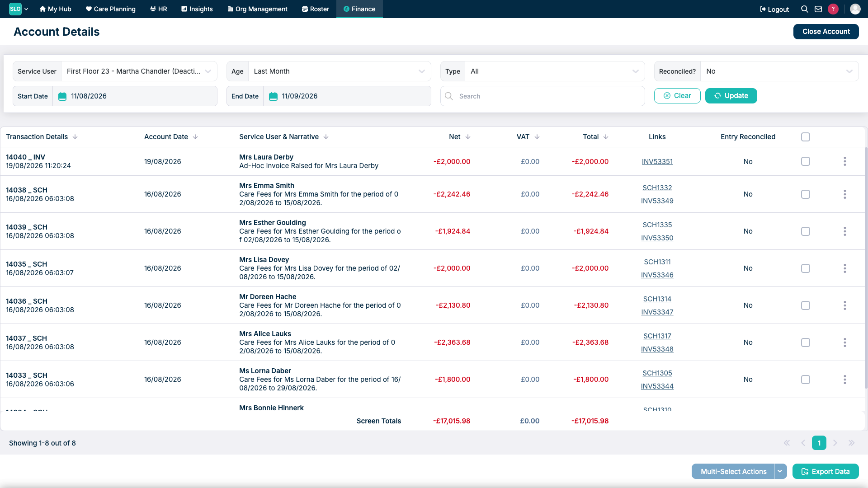
Task: Click the Clear filters button
Action: (677, 96)
